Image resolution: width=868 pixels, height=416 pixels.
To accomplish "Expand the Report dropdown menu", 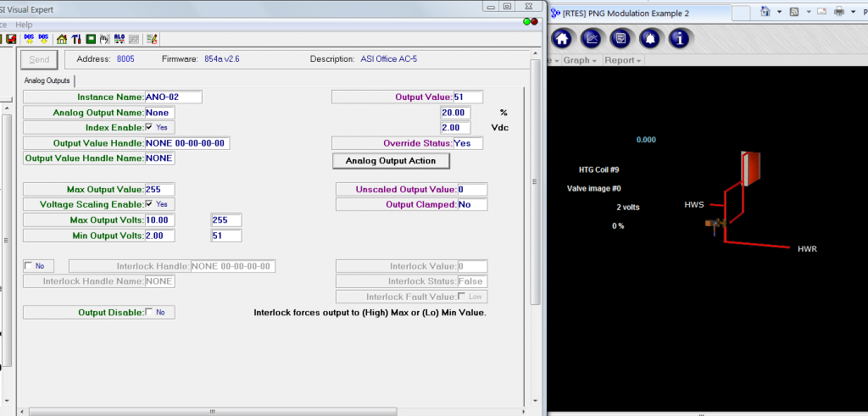I will [622, 60].
